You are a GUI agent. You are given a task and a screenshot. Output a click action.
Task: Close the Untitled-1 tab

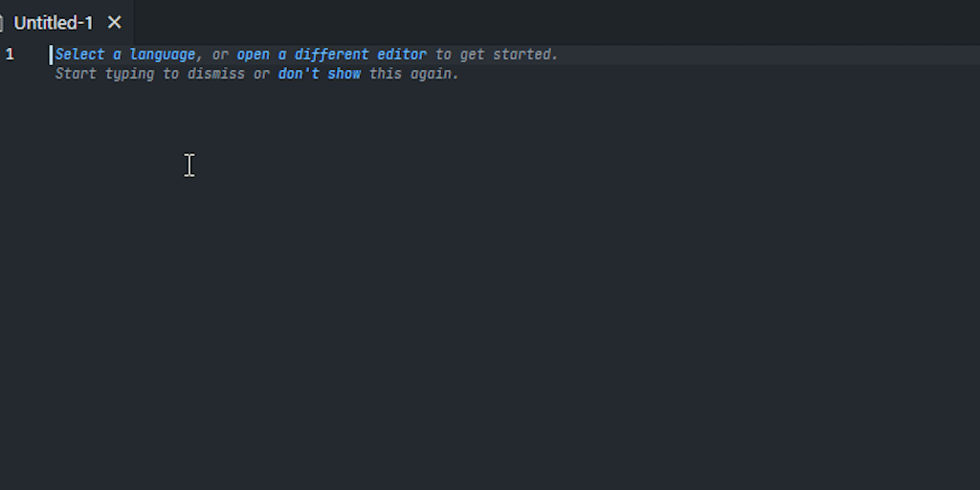click(x=115, y=22)
